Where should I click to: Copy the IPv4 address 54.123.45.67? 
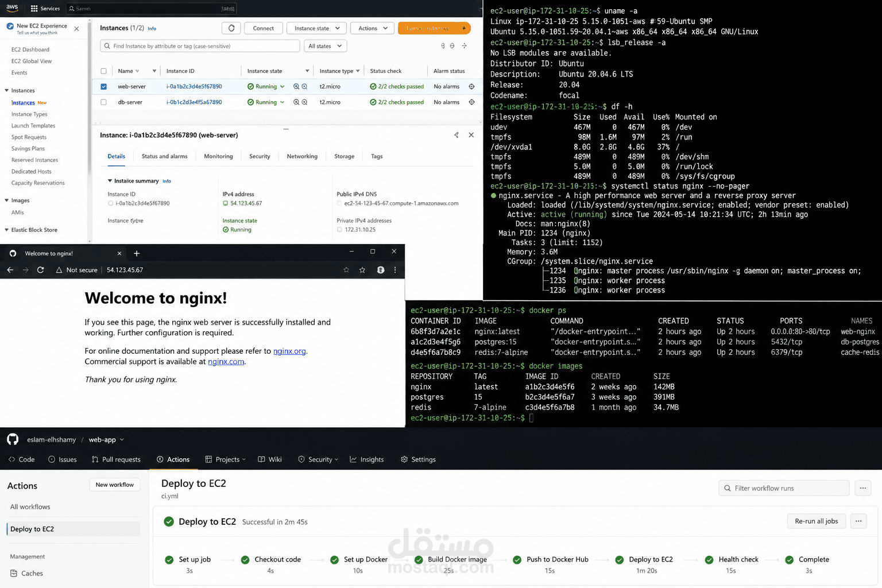pyautogui.click(x=225, y=203)
